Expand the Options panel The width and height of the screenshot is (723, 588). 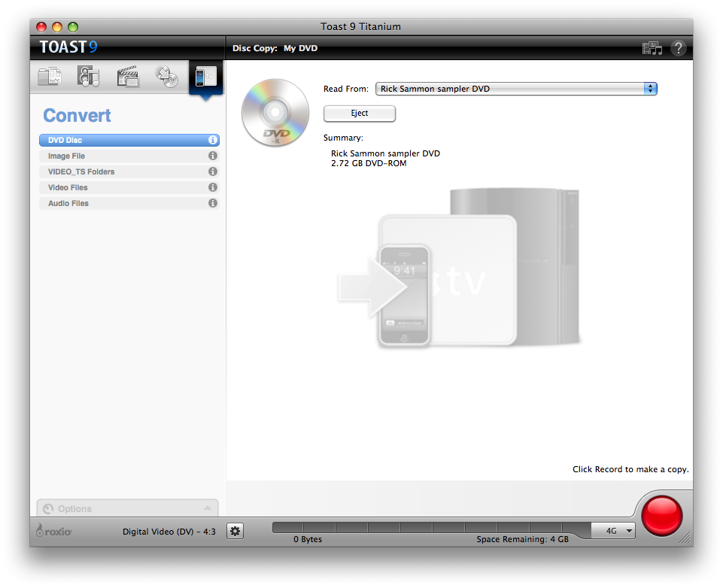(127, 508)
